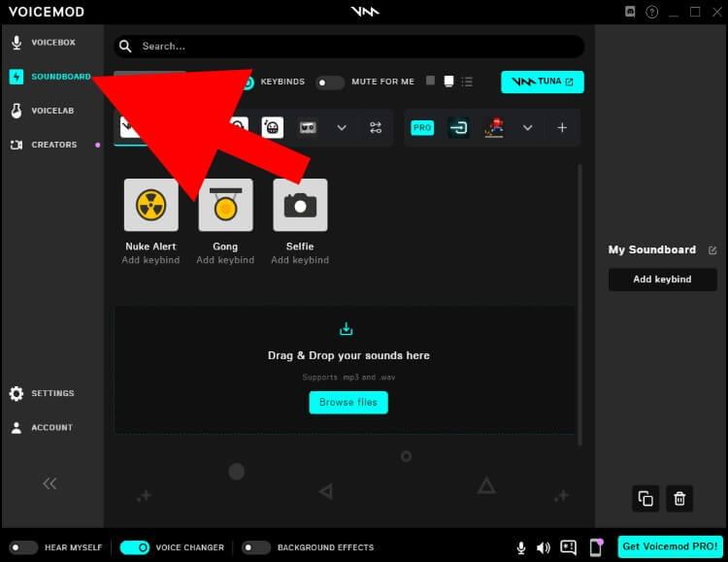
Task: Click the Search sounds field
Action: pyautogui.click(x=349, y=46)
